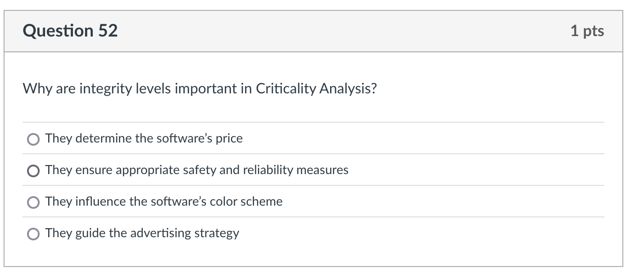Click the blank space below the last answer

tap(315, 257)
